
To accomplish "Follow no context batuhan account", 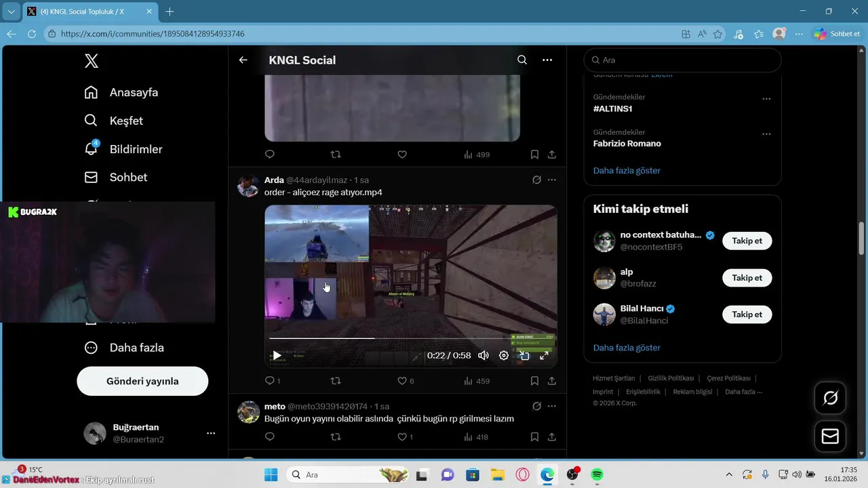I will [747, 241].
